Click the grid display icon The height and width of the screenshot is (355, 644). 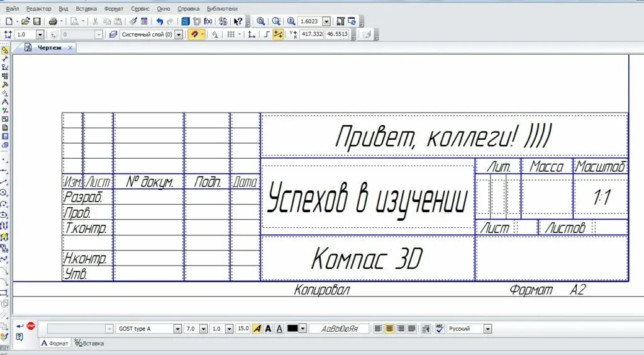coord(231,35)
